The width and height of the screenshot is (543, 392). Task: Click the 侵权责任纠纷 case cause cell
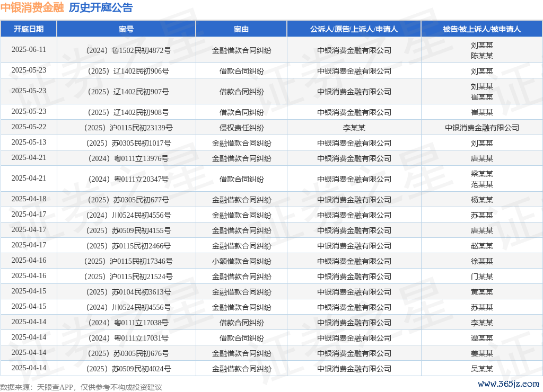(x=241, y=128)
